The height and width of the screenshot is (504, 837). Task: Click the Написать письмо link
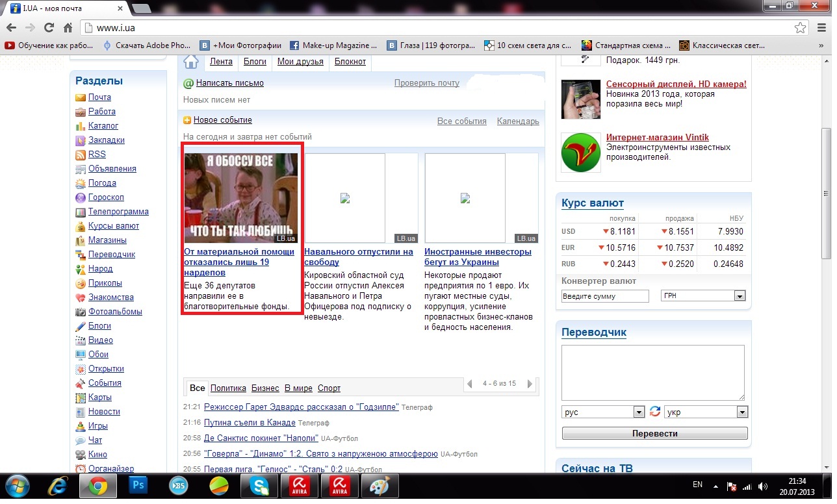pyautogui.click(x=229, y=83)
